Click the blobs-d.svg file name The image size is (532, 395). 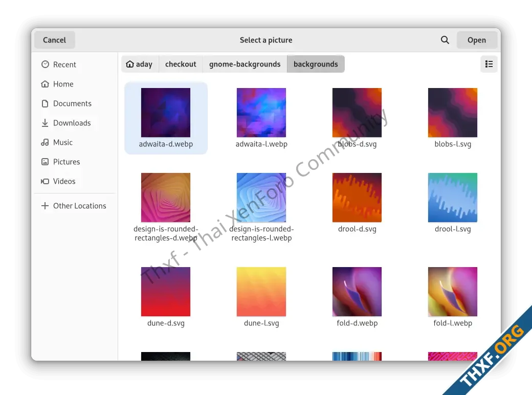coord(357,144)
